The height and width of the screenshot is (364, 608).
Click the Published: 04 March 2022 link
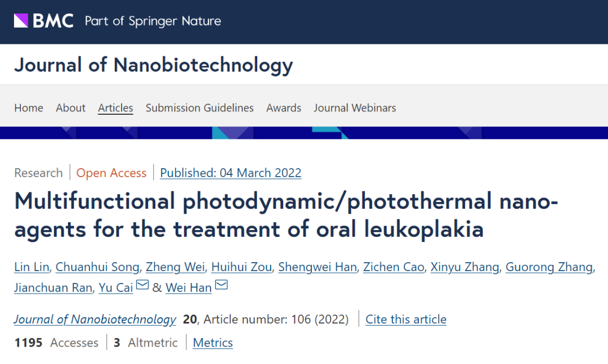231,173
